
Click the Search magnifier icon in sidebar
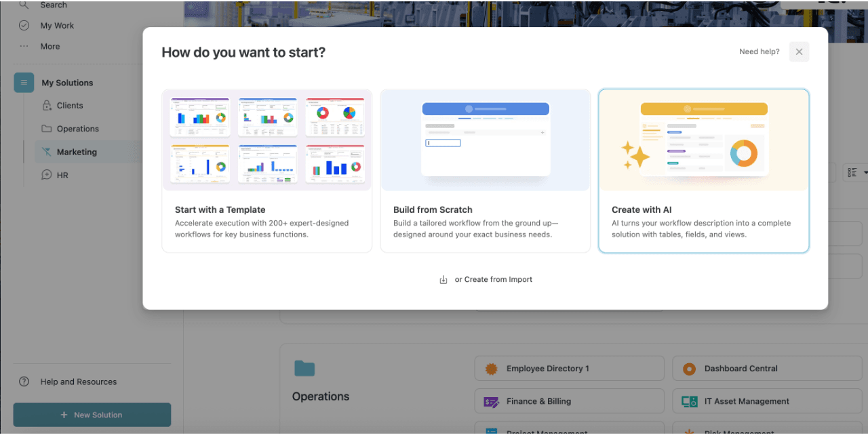pos(24,5)
